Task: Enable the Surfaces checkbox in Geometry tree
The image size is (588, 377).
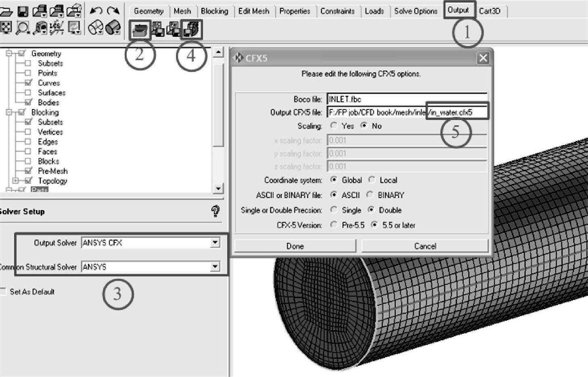Action: [28, 93]
